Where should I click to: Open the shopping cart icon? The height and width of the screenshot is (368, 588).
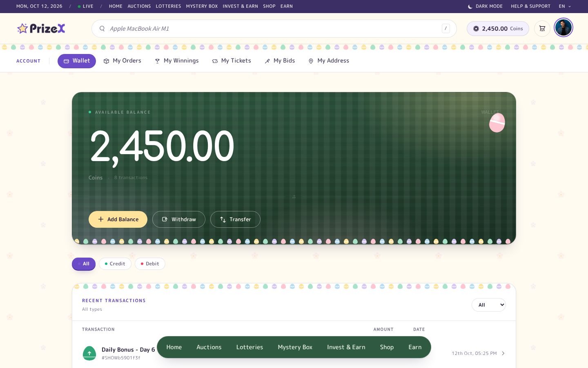click(542, 29)
